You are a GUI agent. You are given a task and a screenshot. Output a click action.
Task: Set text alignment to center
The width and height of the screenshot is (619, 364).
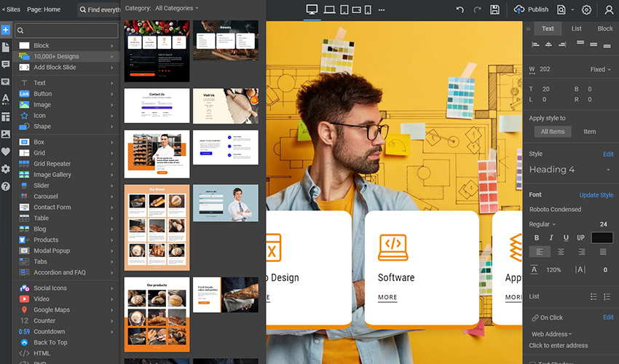(x=561, y=252)
